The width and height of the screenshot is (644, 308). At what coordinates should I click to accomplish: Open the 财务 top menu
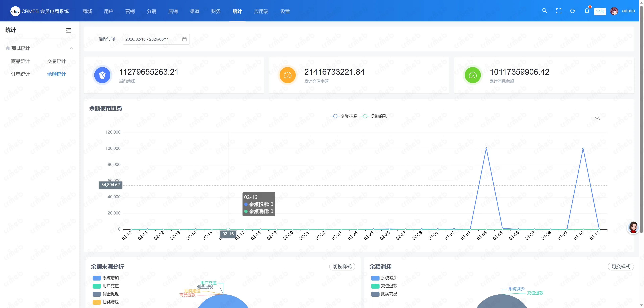click(216, 11)
